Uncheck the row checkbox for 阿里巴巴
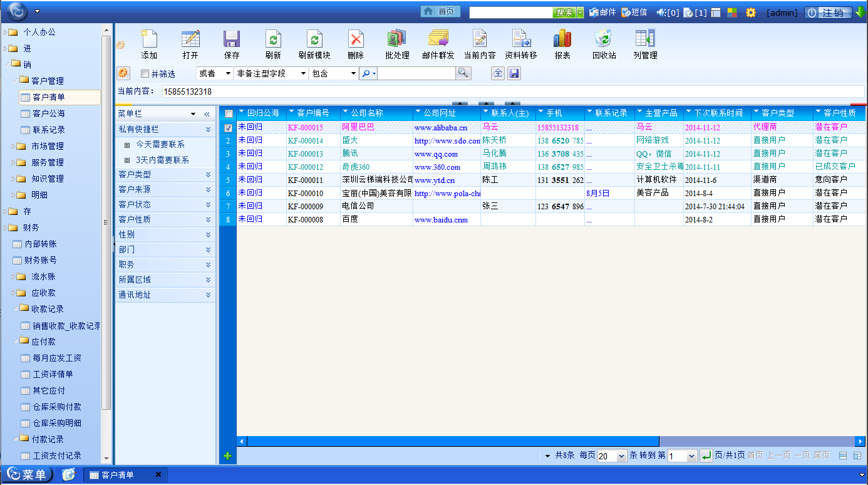 click(x=229, y=128)
